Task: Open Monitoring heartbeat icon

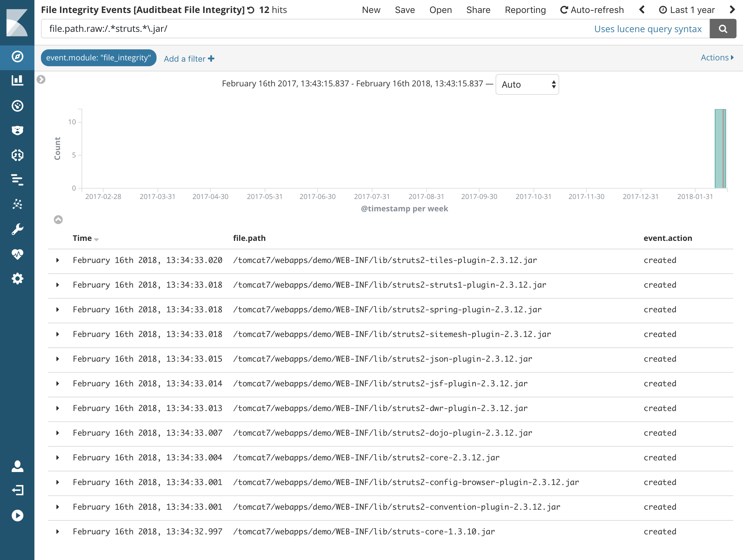Action: [17, 254]
